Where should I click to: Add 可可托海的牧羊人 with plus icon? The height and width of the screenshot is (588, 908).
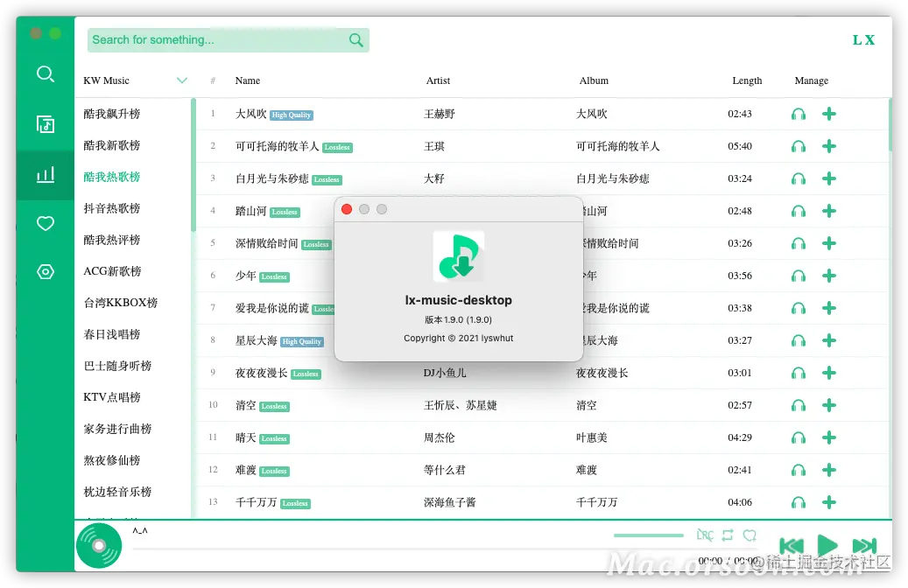coord(828,146)
